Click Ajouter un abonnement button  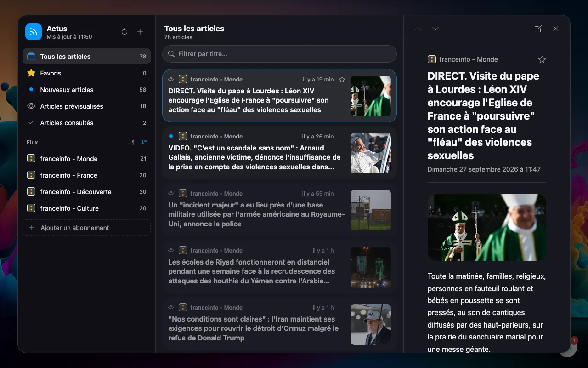pos(86,228)
